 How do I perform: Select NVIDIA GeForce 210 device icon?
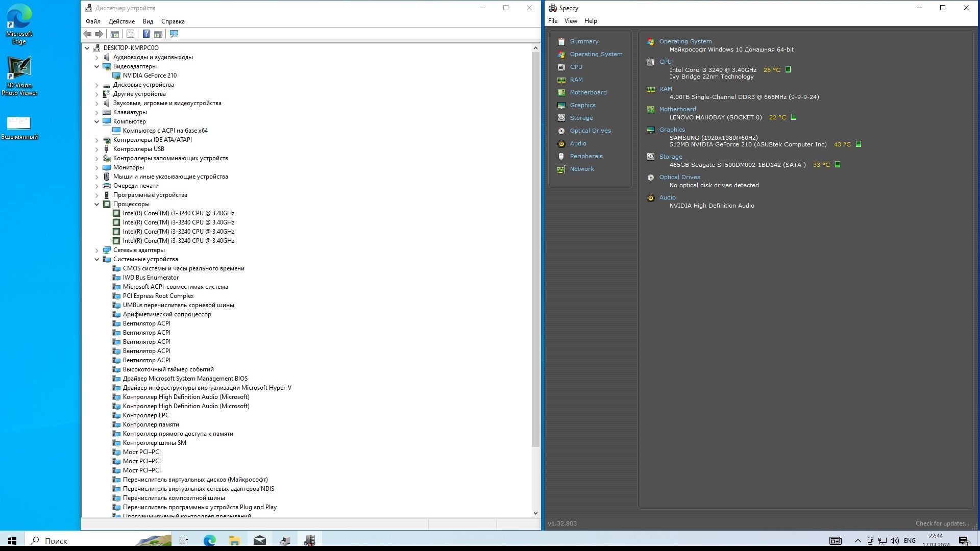click(x=116, y=76)
